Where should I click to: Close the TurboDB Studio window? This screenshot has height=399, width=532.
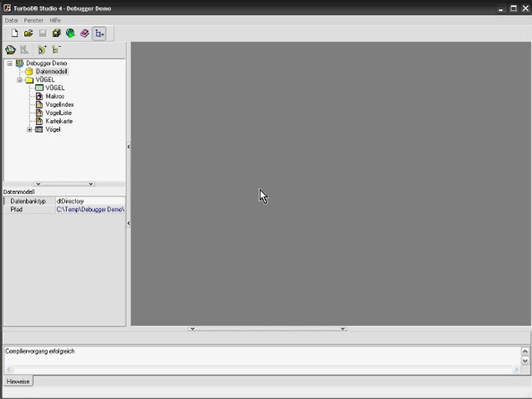point(525,8)
